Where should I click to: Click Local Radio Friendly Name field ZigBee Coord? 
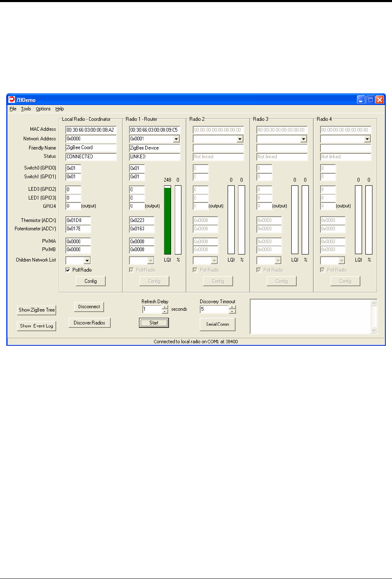click(91, 148)
